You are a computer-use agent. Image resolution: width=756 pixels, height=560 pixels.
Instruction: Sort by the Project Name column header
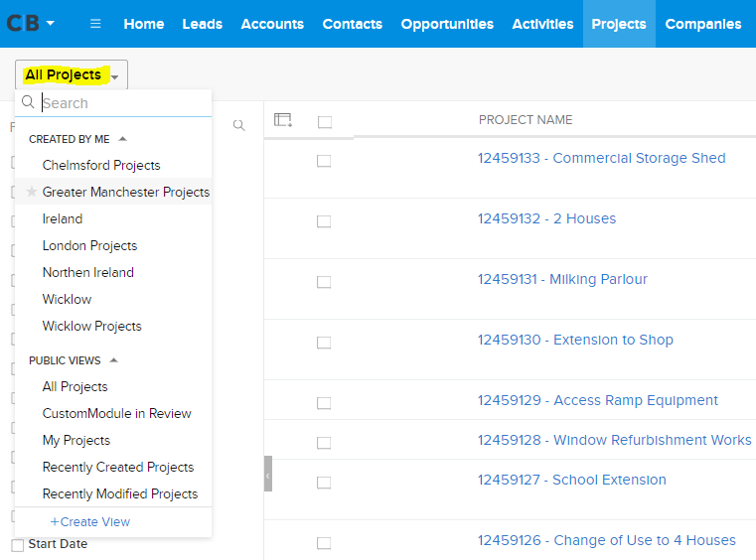[x=526, y=120]
